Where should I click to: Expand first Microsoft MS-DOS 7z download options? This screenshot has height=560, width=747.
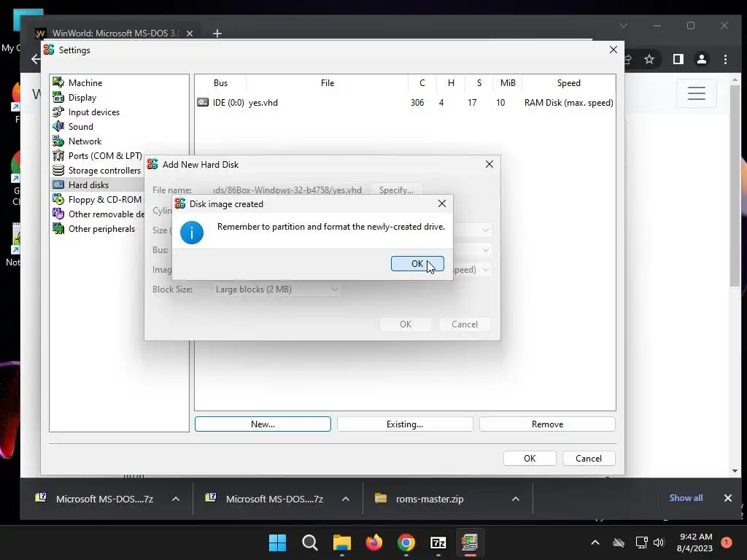coord(176,499)
